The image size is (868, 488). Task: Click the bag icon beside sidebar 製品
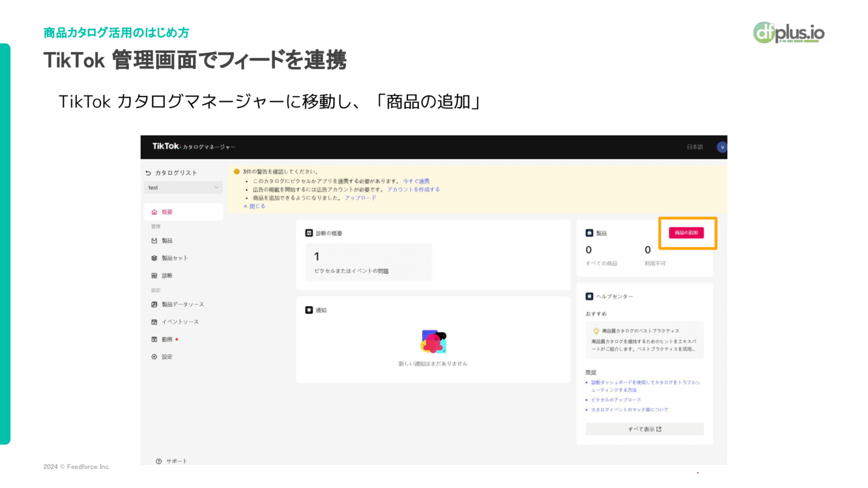coord(154,241)
